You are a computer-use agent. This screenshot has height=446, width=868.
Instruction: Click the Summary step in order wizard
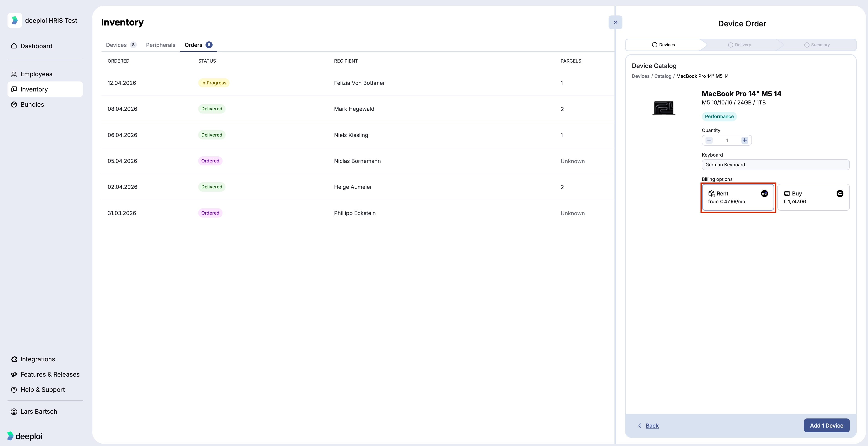pyautogui.click(x=817, y=45)
